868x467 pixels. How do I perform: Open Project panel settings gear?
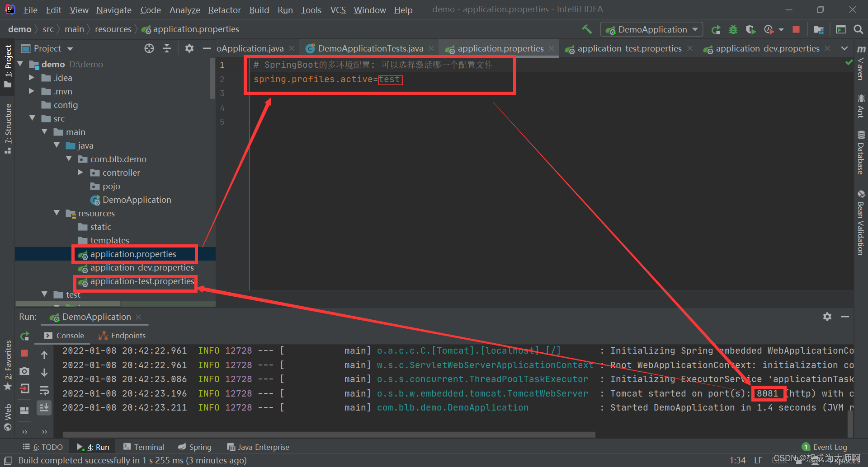pos(189,48)
